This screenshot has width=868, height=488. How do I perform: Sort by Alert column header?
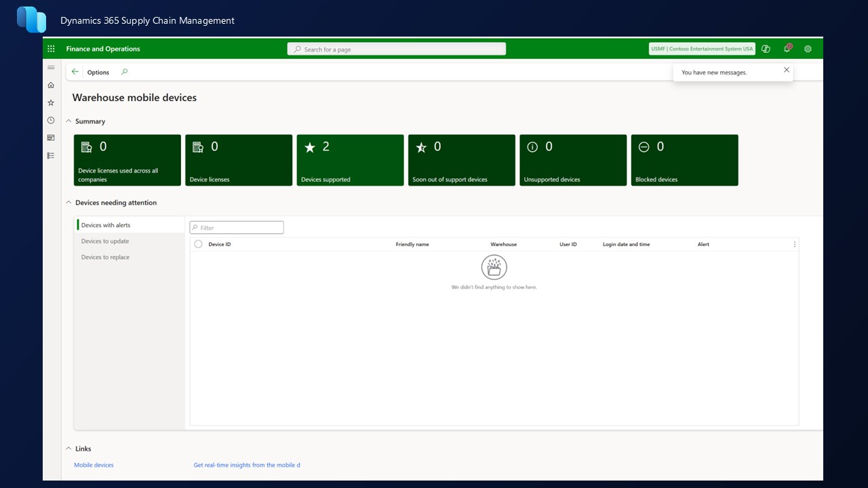point(704,244)
